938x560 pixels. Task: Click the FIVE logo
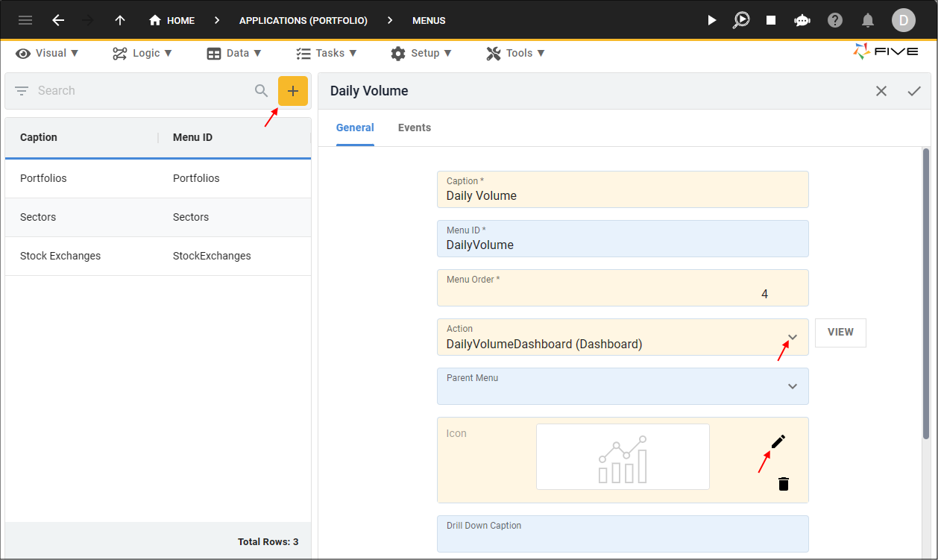tap(886, 51)
